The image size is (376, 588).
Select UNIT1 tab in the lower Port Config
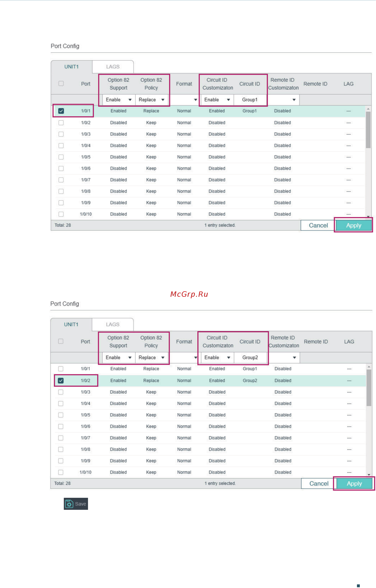click(x=71, y=324)
